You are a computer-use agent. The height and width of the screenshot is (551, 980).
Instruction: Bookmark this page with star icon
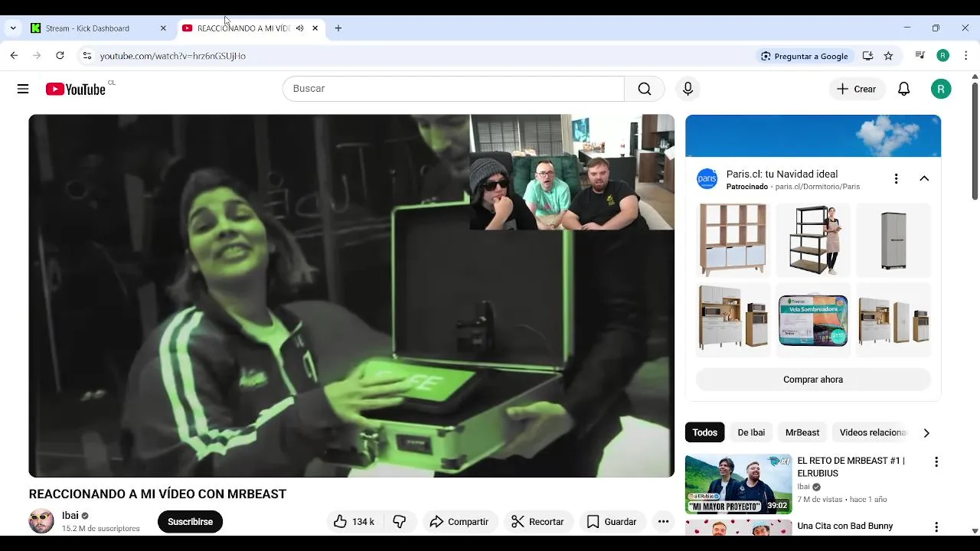(888, 56)
